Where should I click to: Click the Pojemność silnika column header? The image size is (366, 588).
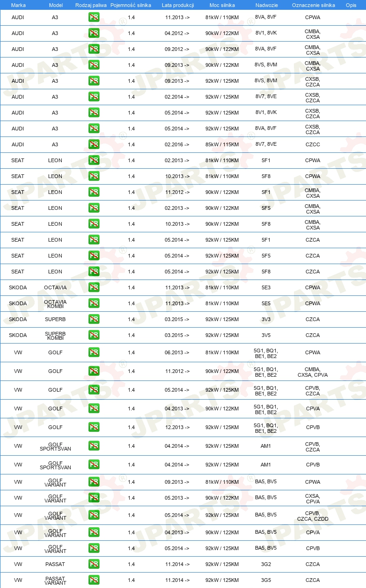click(131, 5)
